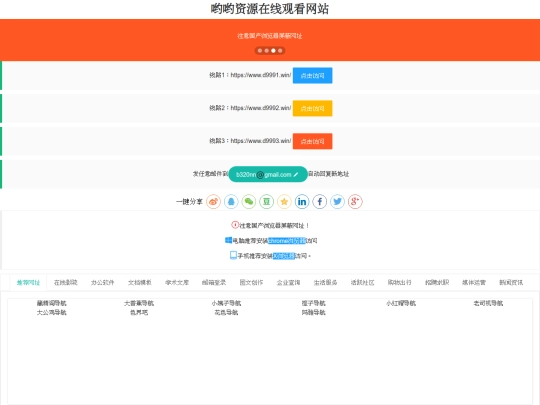The image size is (540, 405).
Task: Click the pencil icon beside the gmail address
Action: click(x=296, y=175)
